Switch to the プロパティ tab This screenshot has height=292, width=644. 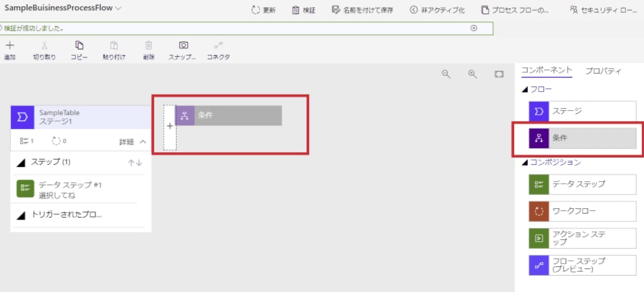(x=603, y=71)
